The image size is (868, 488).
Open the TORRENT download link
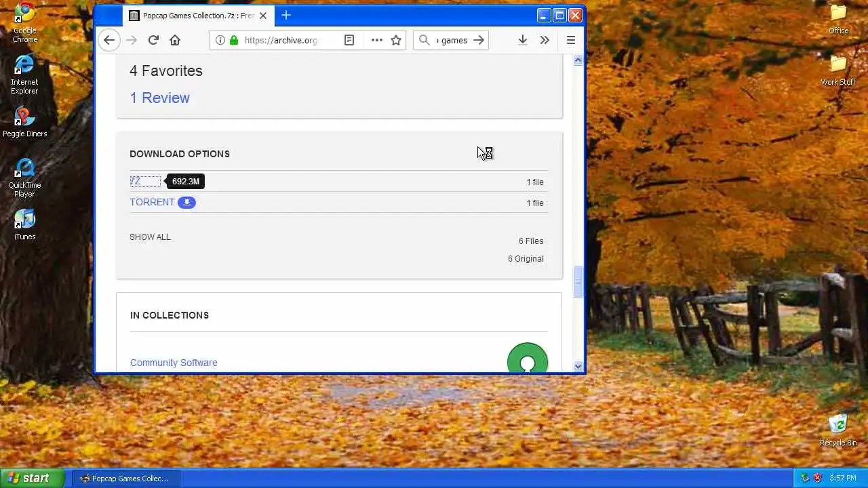(152, 202)
